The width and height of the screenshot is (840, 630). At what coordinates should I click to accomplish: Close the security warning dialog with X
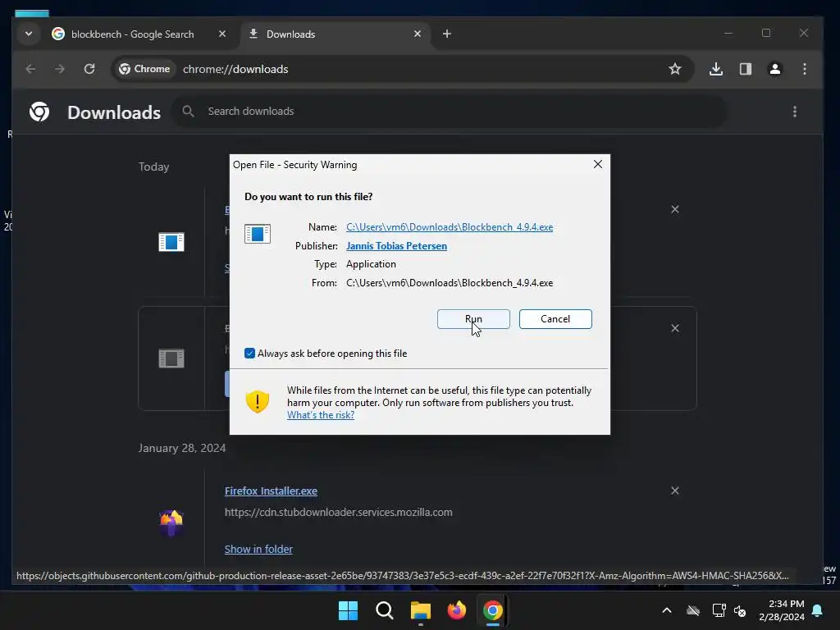[x=598, y=164]
